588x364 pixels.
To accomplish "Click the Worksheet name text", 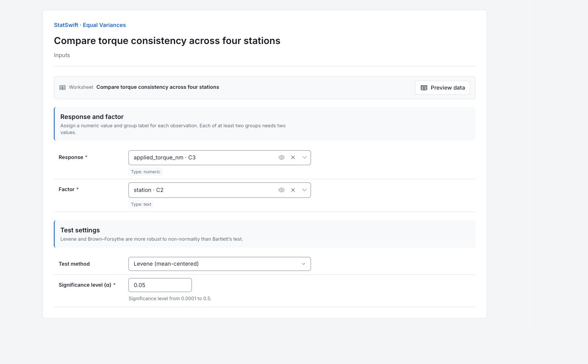I will pyautogui.click(x=158, y=87).
